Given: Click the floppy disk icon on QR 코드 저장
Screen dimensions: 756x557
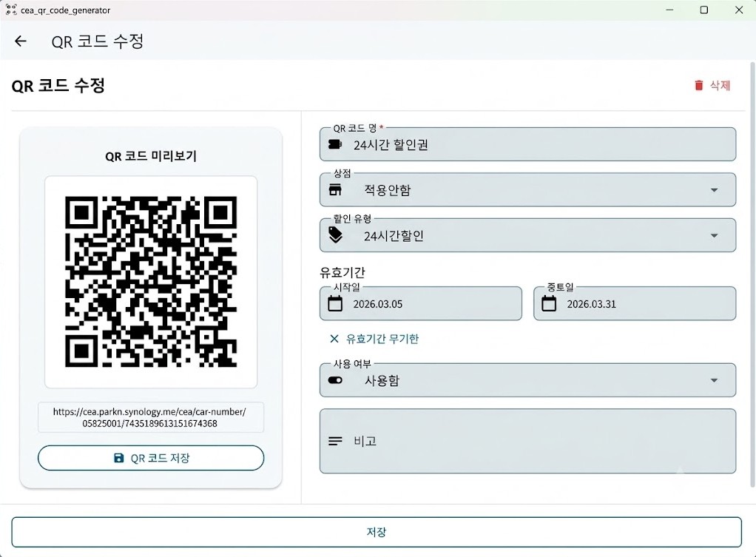Looking at the screenshot, I should pos(118,458).
